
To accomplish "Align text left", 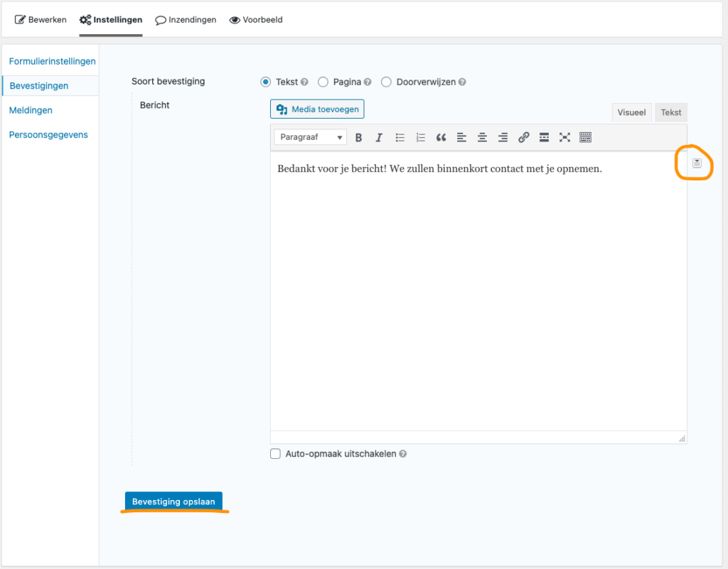I will pos(461,137).
